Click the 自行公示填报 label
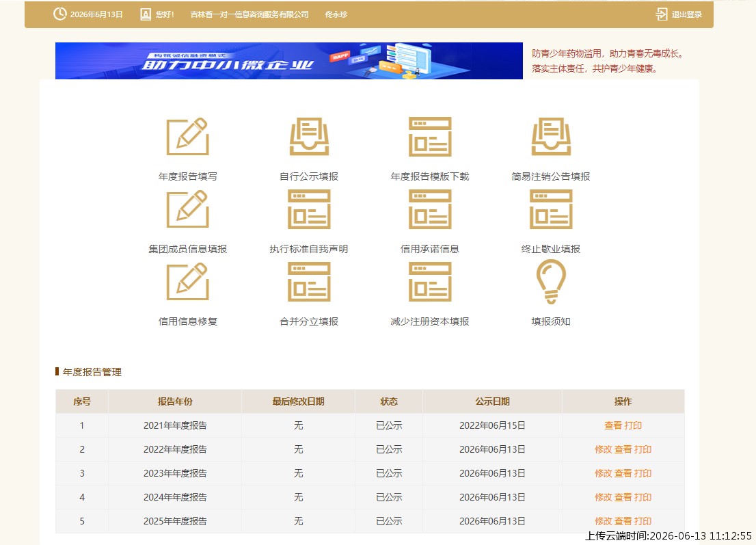Image resolution: width=756 pixels, height=545 pixels. click(x=309, y=176)
